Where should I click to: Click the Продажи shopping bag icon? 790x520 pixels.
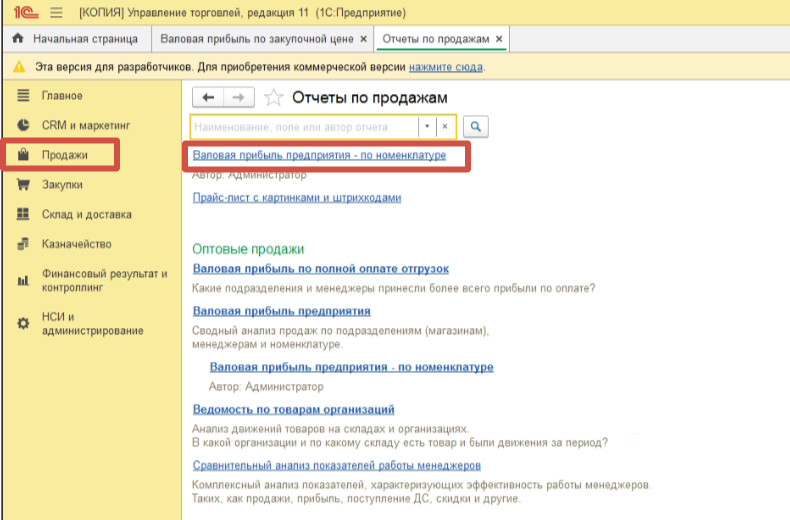(x=23, y=154)
